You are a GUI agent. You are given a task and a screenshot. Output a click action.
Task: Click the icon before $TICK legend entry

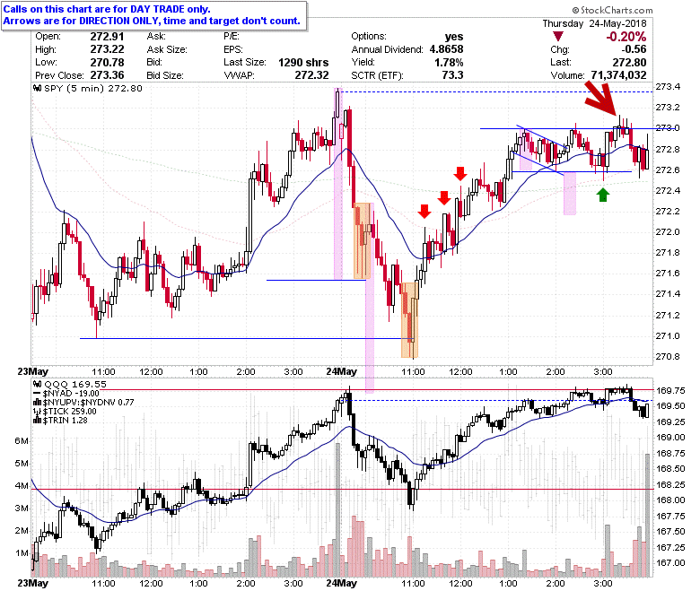(38, 412)
